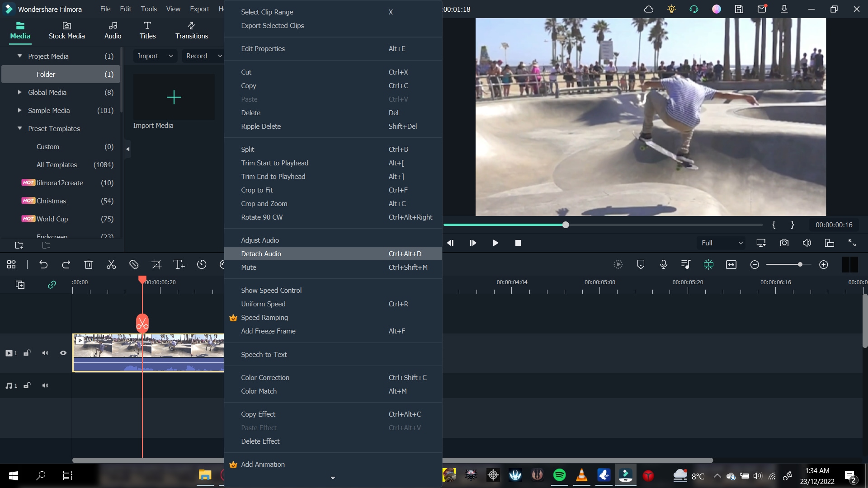The image size is (868, 488).
Task: Toggle the audio mute icon on video track
Action: tap(45, 353)
